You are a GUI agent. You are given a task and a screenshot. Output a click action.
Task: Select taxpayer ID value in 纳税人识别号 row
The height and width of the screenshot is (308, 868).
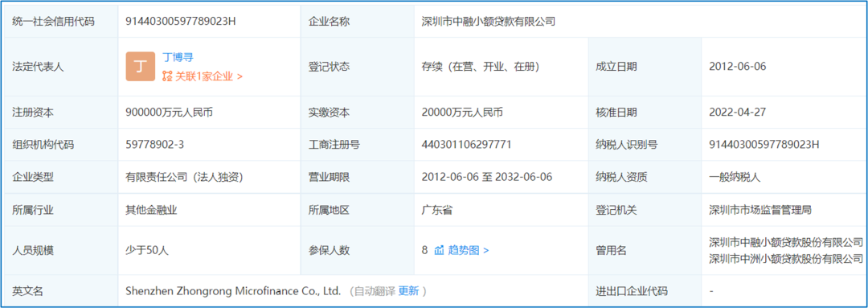(764, 145)
